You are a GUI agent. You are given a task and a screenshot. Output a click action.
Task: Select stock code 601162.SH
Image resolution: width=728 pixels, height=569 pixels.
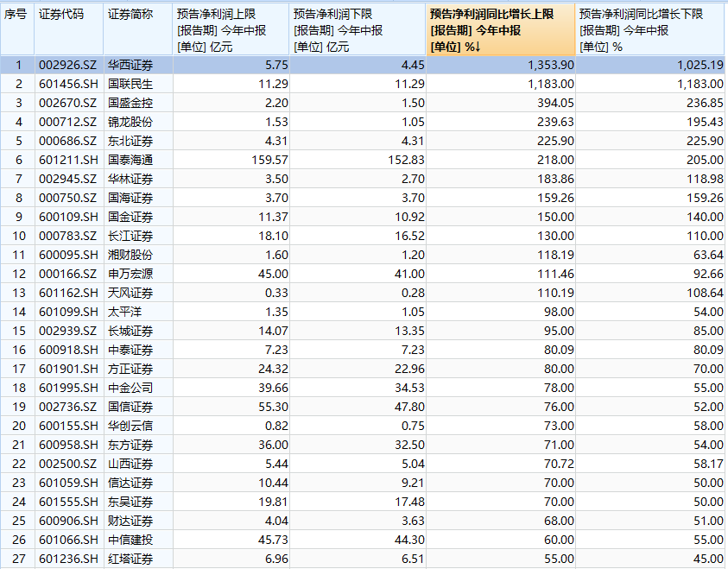point(69,294)
